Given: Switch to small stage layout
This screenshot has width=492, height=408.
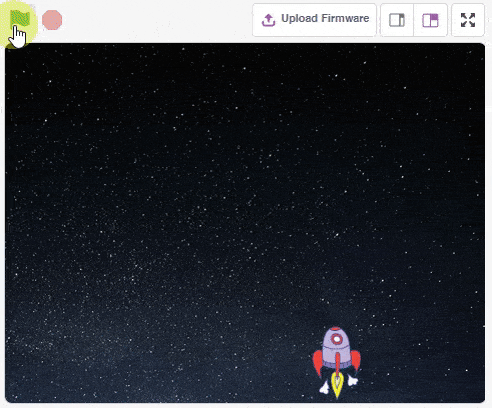Looking at the screenshot, I should click(x=397, y=20).
